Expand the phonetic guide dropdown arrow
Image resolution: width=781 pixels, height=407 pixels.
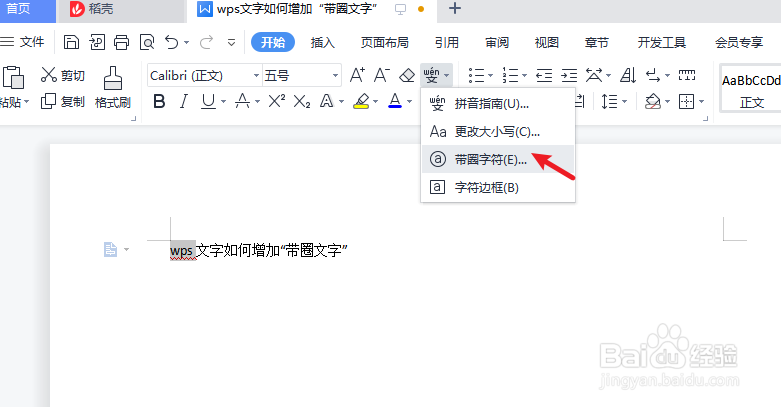click(x=447, y=76)
